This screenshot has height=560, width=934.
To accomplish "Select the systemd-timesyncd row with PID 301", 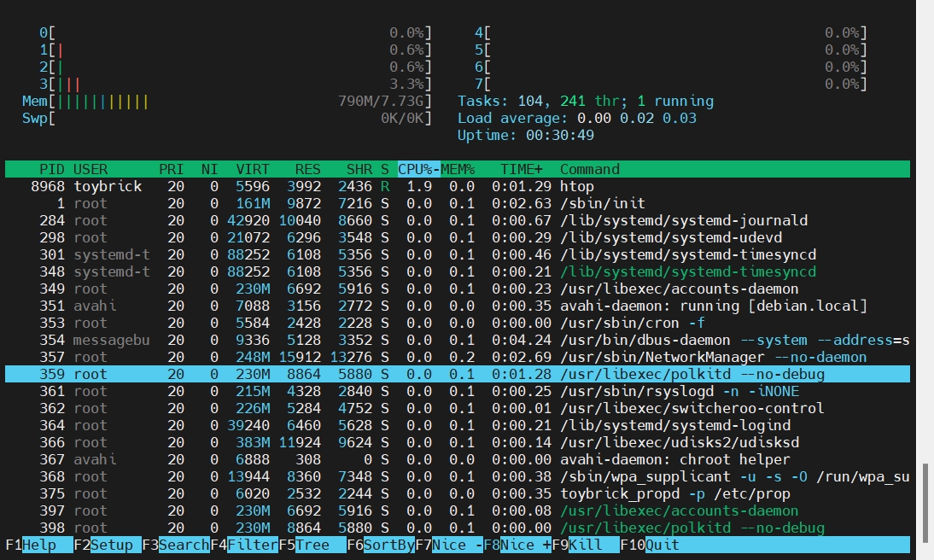I will [458, 255].
